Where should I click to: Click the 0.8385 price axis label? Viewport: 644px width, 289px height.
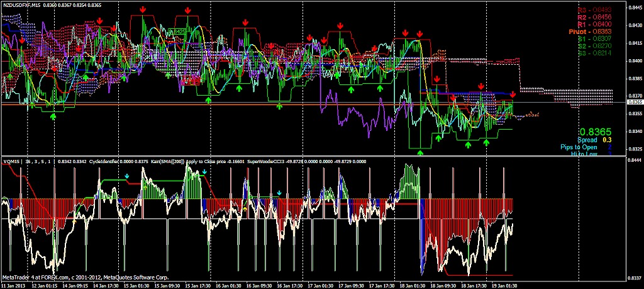[x=635, y=78]
